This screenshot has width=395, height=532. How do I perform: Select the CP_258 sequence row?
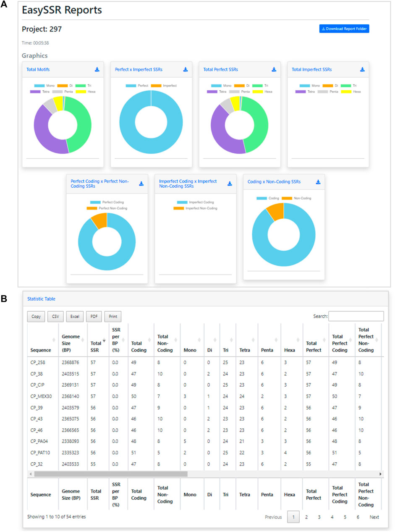pos(205,362)
